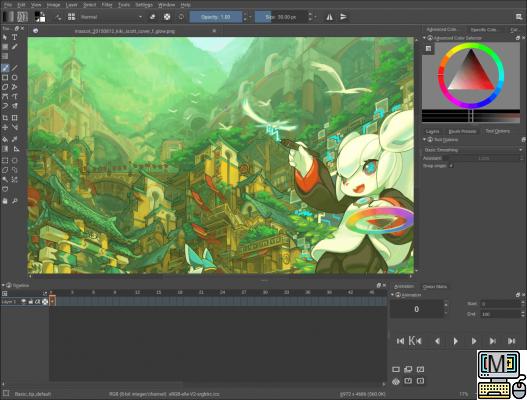Toggle horizontal mirror mode
527x400 pixels.
pos(329,17)
